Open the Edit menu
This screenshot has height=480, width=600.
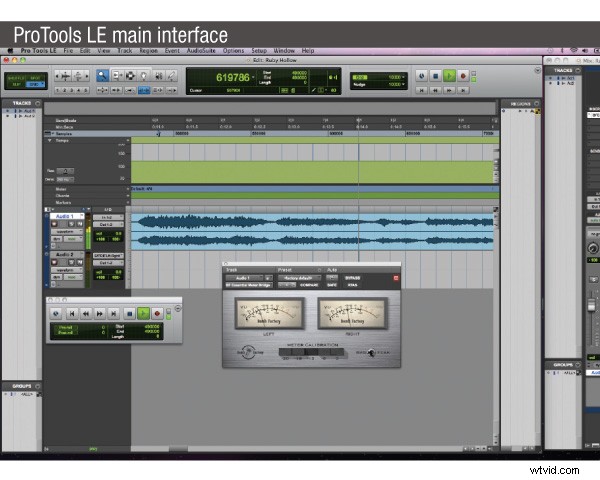85,51
